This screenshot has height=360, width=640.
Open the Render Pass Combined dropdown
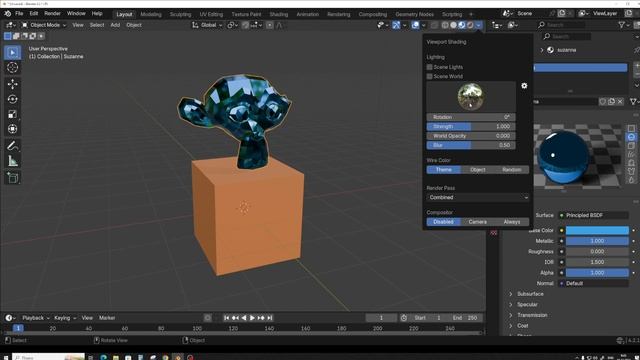[x=478, y=198]
